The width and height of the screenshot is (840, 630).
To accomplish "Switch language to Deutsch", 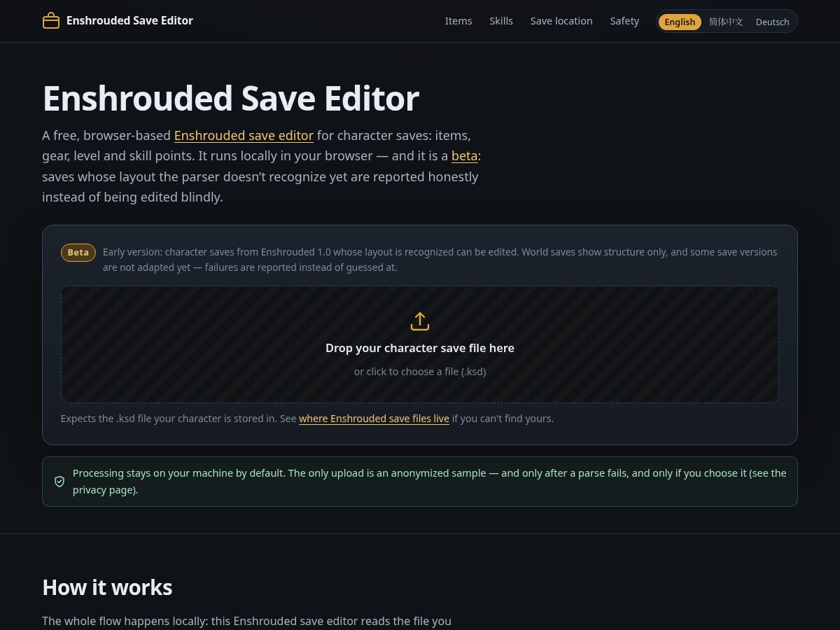I will [772, 22].
